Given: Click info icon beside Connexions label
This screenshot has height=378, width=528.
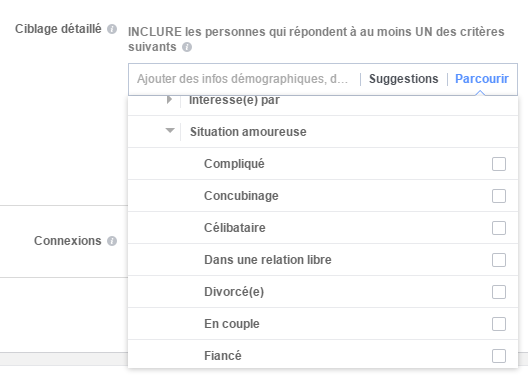Looking at the screenshot, I should 112,241.
